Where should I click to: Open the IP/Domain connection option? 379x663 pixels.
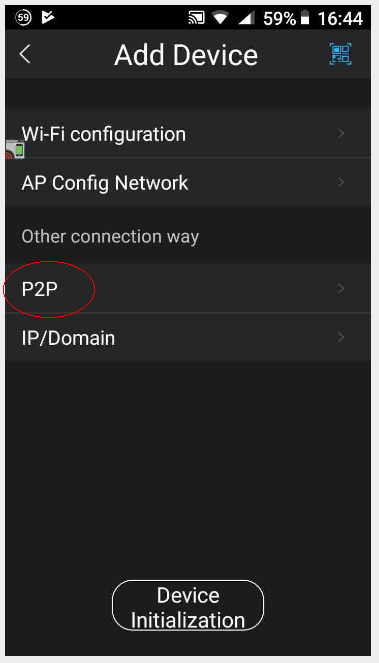pos(188,337)
